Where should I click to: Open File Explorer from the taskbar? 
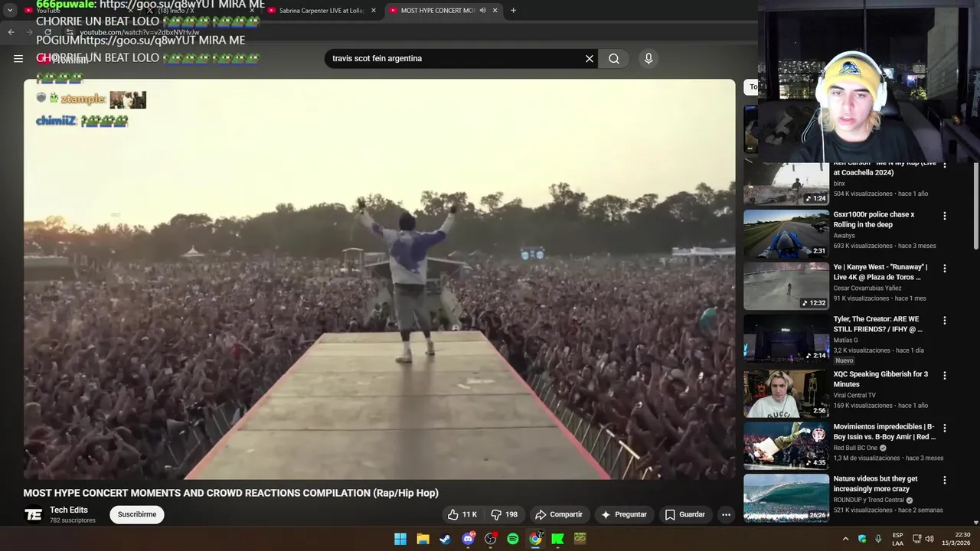tap(423, 539)
